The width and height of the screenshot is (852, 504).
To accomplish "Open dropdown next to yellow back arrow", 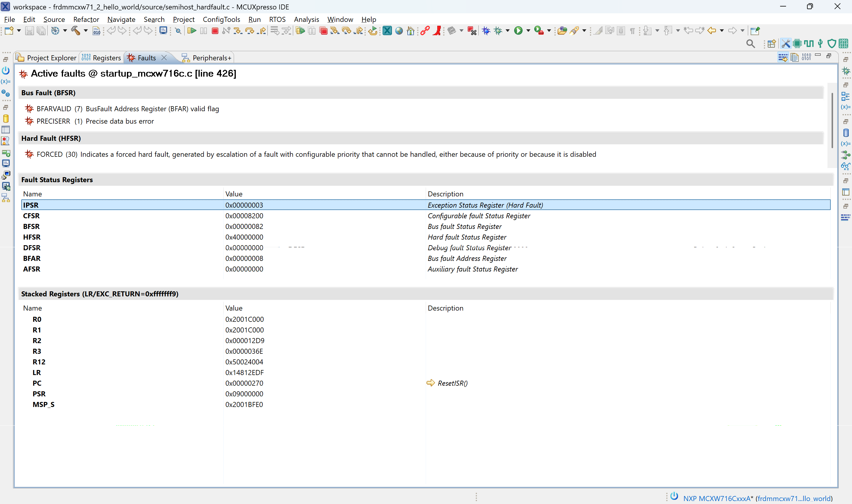I will point(722,31).
